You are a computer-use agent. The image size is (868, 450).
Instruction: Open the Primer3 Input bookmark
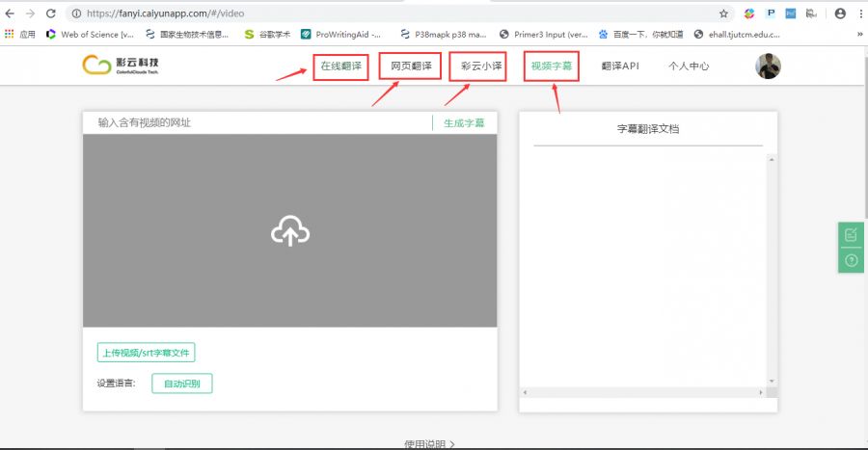(x=543, y=35)
